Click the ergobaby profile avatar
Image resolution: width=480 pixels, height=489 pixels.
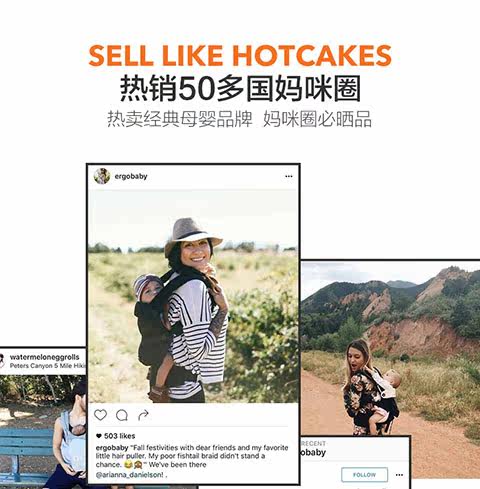[x=102, y=176]
